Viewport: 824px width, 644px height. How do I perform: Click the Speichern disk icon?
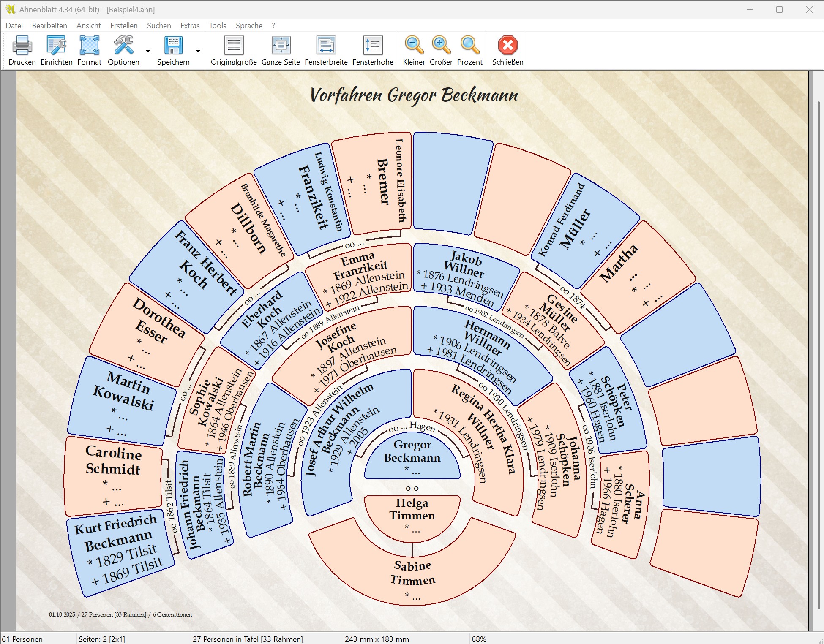173,46
